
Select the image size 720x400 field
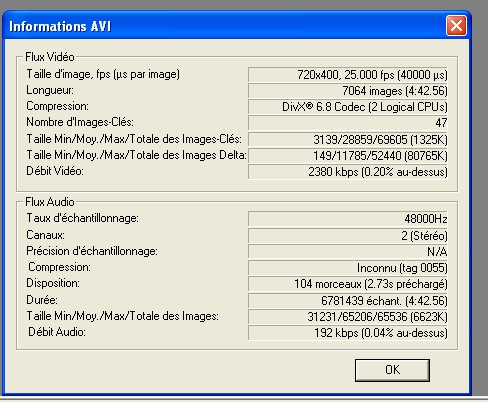click(348, 75)
